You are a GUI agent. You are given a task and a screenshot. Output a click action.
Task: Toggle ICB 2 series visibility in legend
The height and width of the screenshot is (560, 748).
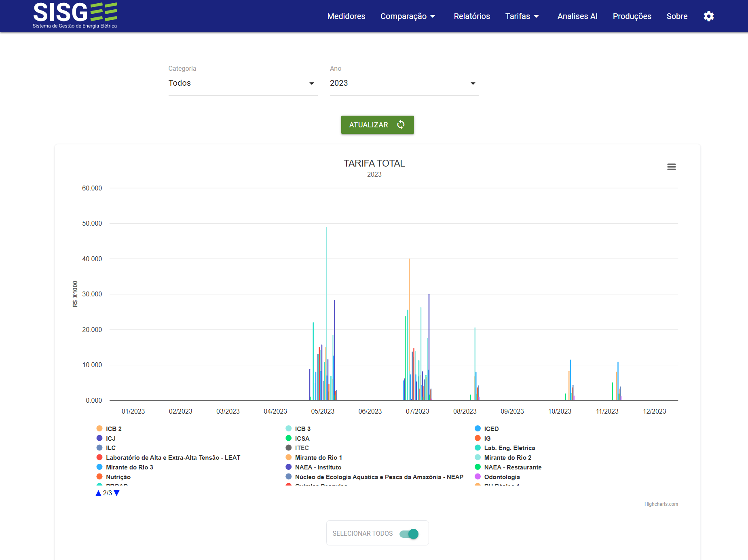[109, 429]
